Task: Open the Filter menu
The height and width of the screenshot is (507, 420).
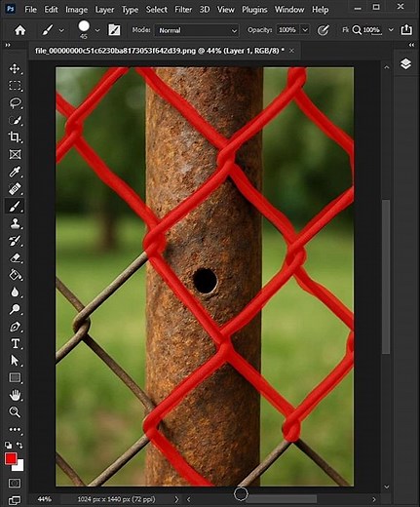Action: (x=183, y=10)
